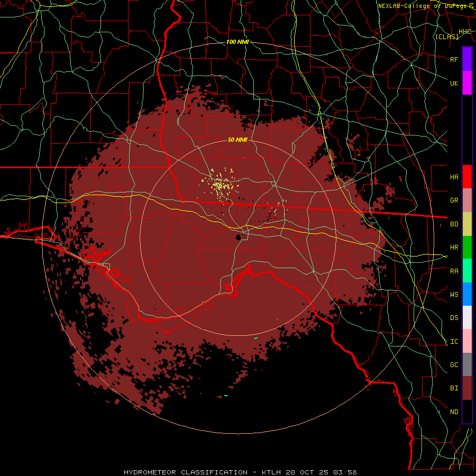Image resolution: width=476 pixels, height=476 pixels.
Task: Select the pink GR legend swatch
Action: [467, 200]
